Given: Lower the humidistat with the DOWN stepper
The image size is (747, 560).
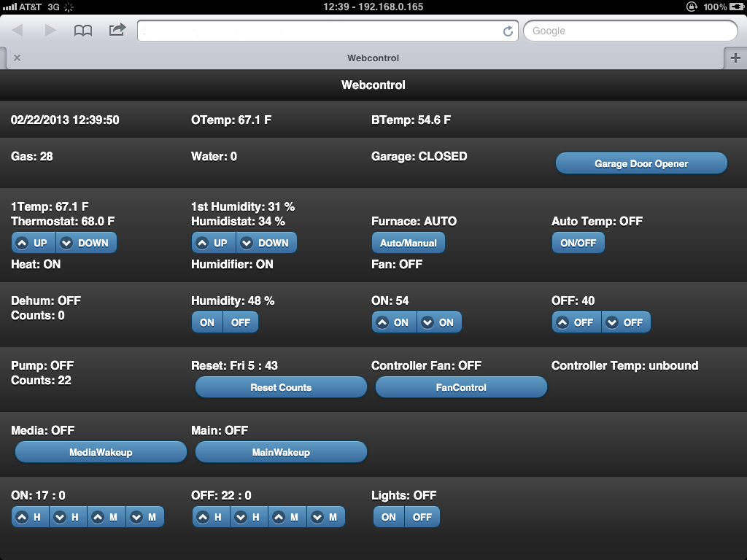Looking at the screenshot, I should coord(266,242).
